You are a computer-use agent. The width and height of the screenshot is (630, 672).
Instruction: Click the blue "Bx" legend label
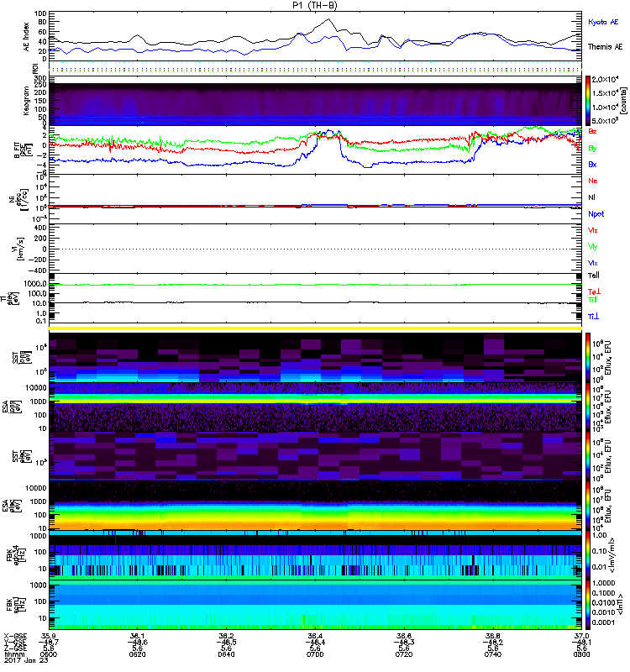(592, 164)
